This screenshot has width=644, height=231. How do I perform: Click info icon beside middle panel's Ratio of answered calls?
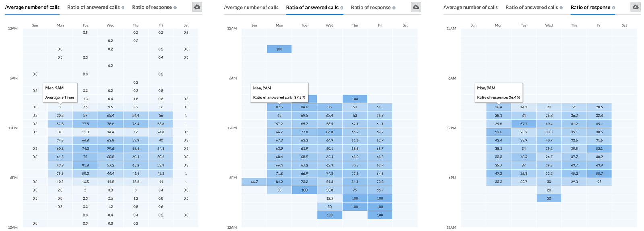coord(342,8)
